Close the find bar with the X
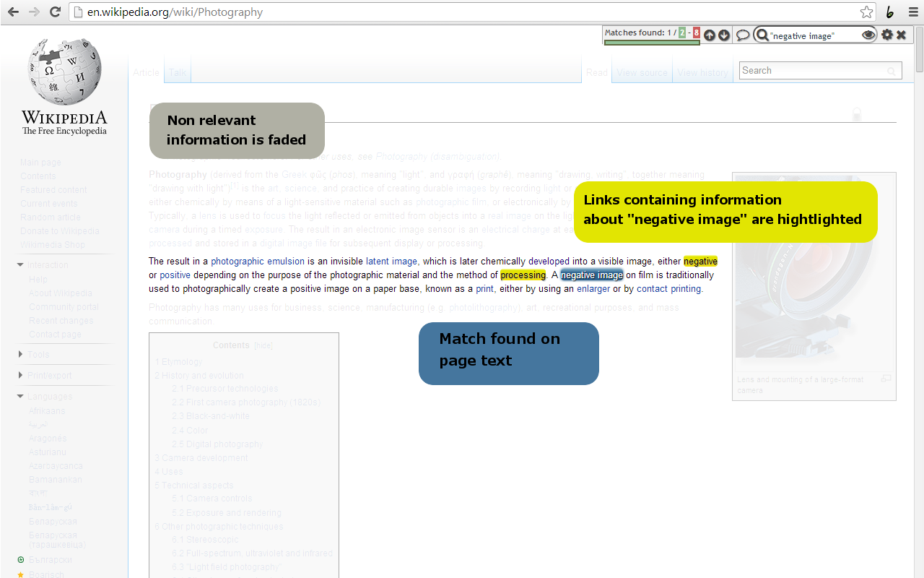 point(902,35)
